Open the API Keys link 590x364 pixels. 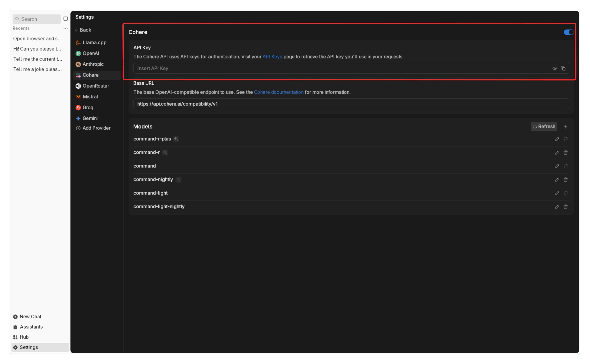click(272, 57)
